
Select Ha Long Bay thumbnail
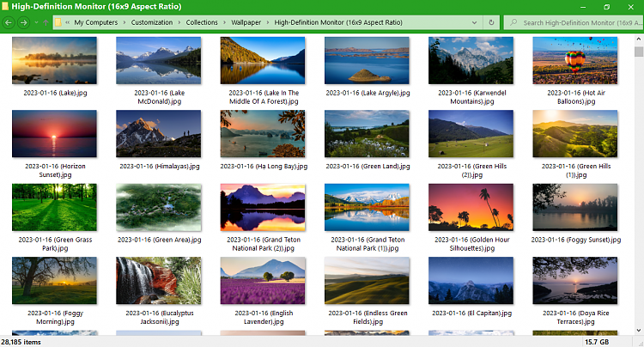tap(263, 133)
